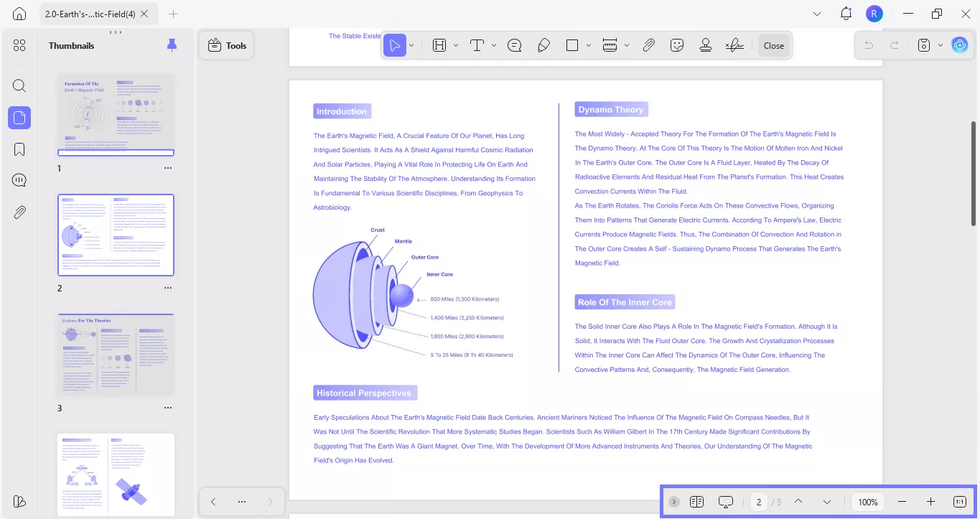Click the Close button in annotation toolbar

point(773,45)
